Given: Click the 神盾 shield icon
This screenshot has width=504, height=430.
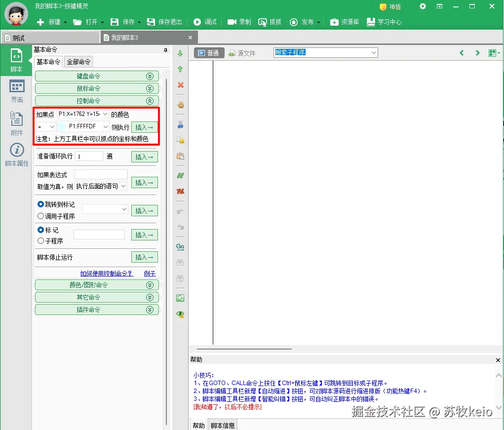Looking at the screenshot, I should click(x=383, y=7).
